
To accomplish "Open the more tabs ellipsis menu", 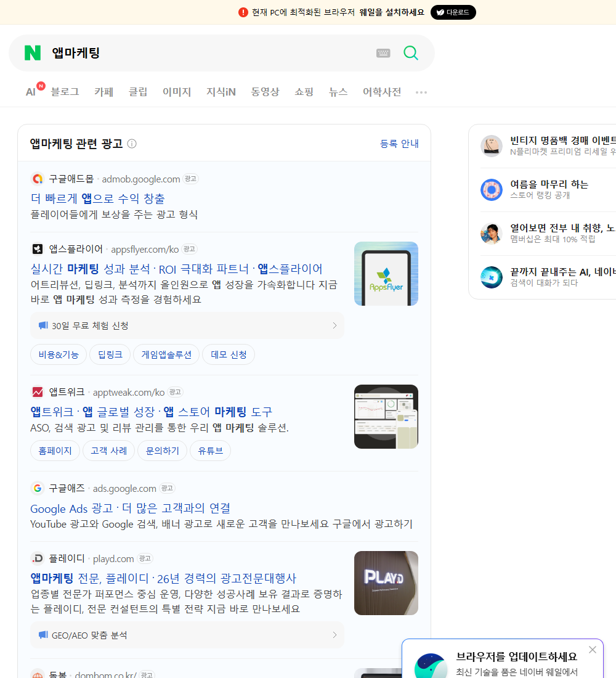I will coord(421,92).
